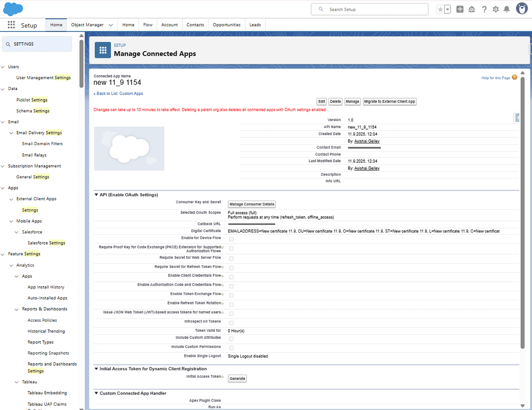
Task: Toggle Require Secret for Web Server Flow
Action: pos(231,258)
